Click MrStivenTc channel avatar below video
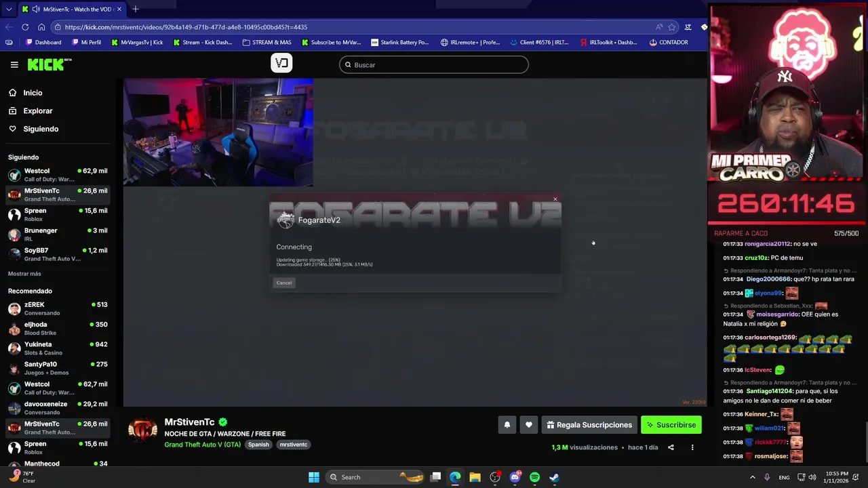The height and width of the screenshot is (488, 868). tap(142, 430)
